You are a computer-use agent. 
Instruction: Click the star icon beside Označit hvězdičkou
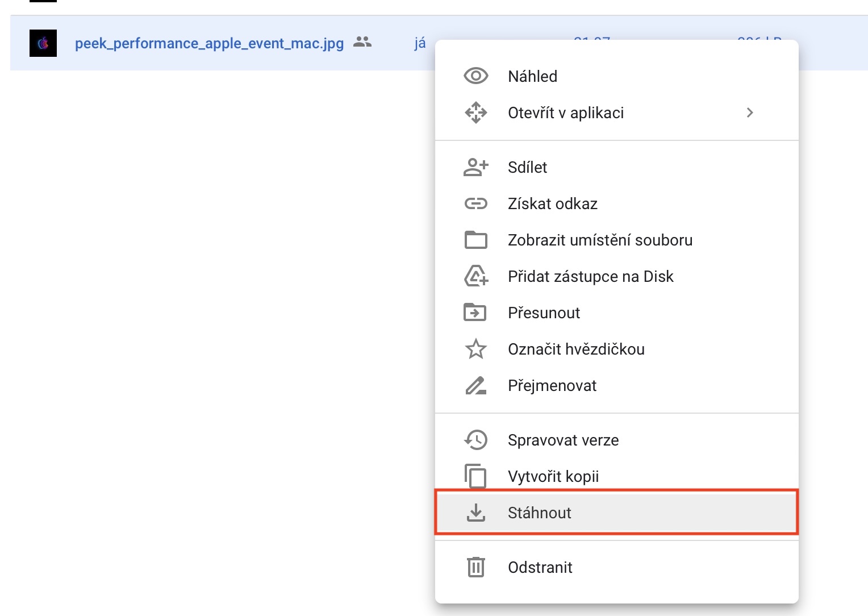475,349
